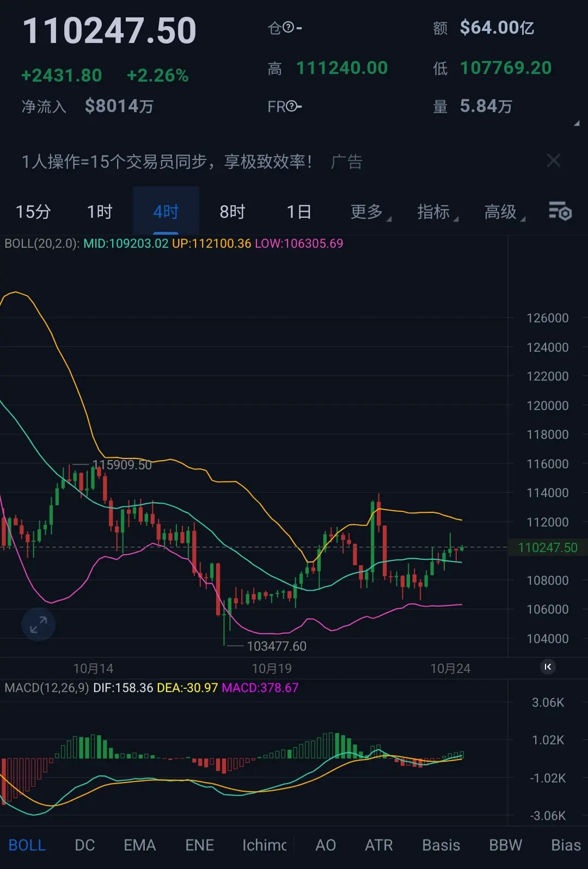Close the advertisement banner
Image resolution: width=588 pixels, height=869 pixels.
554,161
